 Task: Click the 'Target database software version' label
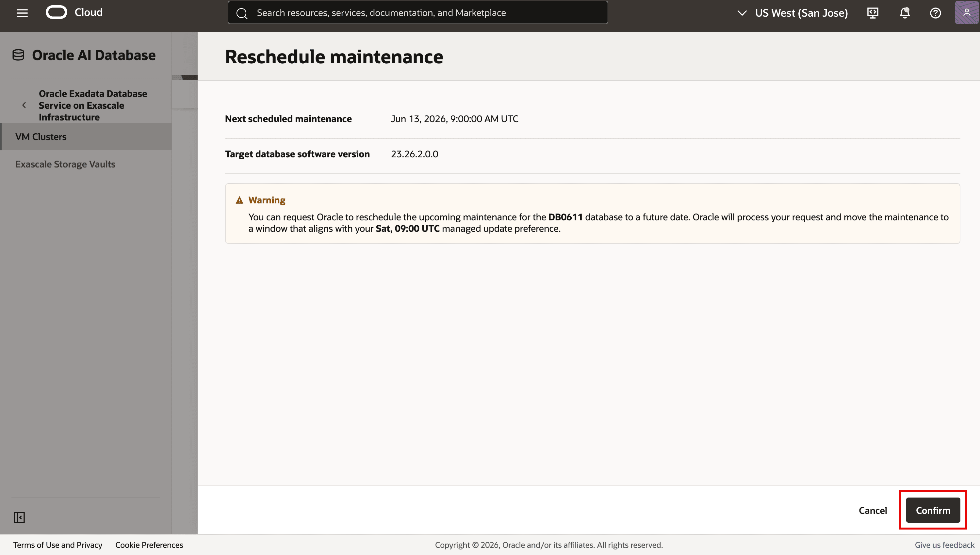point(298,154)
